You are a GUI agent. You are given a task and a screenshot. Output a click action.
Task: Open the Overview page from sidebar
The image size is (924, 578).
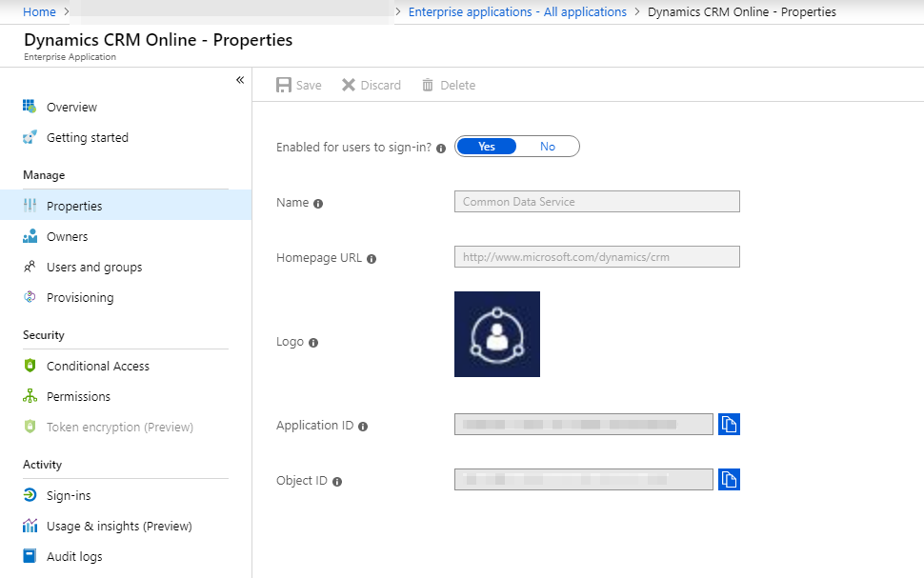click(72, 107)
